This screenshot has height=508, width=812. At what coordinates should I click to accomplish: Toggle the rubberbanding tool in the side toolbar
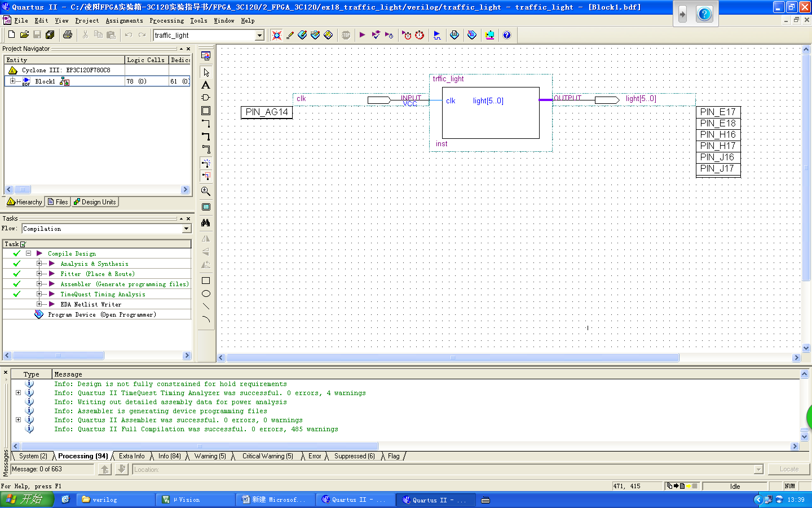206,163
